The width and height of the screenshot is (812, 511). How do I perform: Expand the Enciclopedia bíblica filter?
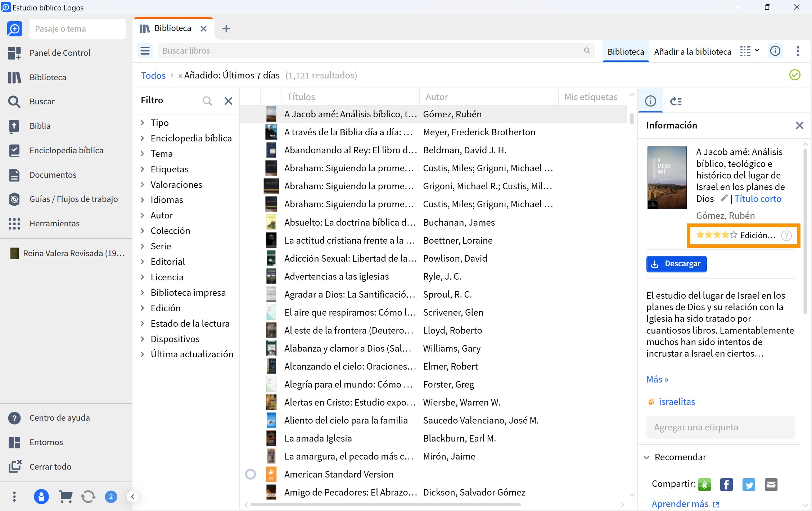tap(143, 138)
